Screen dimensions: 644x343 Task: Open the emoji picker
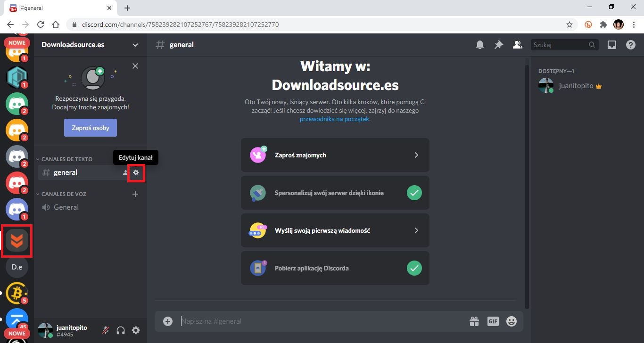click(x=512, y=321)
